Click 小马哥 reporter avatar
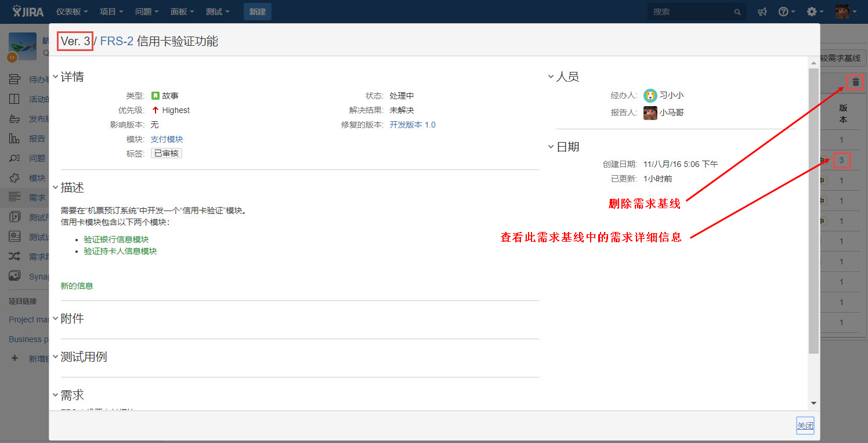 point(650,112)
